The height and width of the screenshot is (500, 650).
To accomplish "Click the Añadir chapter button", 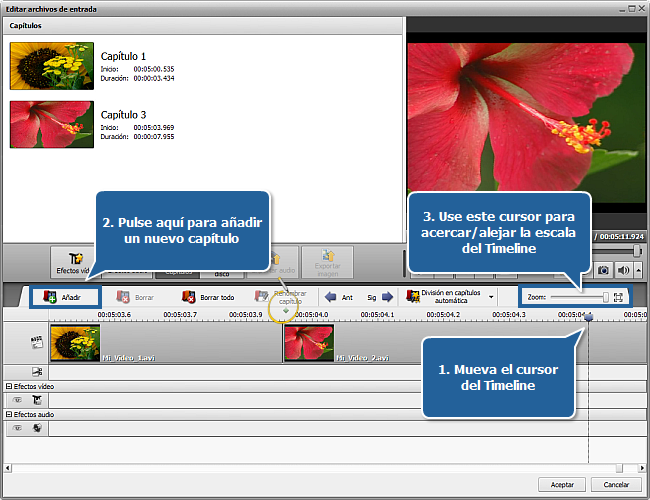I will pos(66,297).
